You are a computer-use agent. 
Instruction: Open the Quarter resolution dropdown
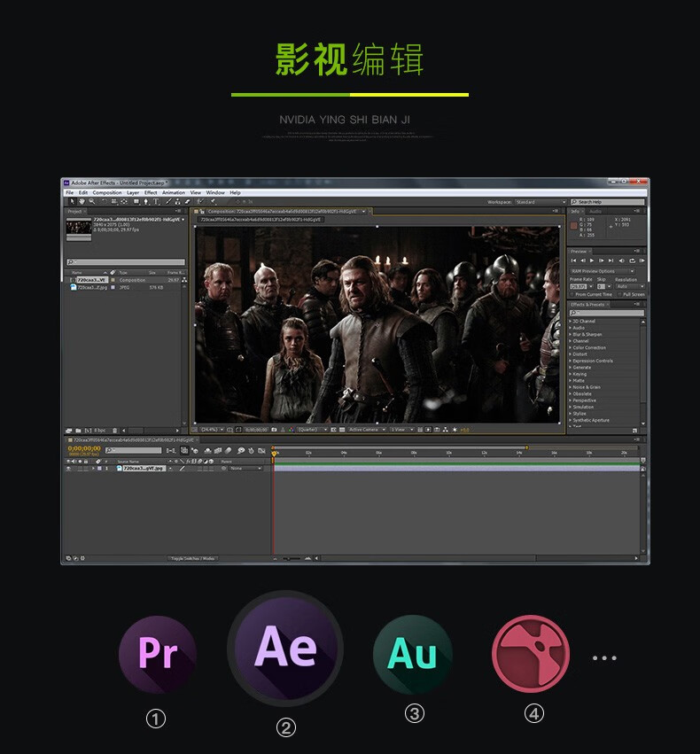(x=313, y=430)
